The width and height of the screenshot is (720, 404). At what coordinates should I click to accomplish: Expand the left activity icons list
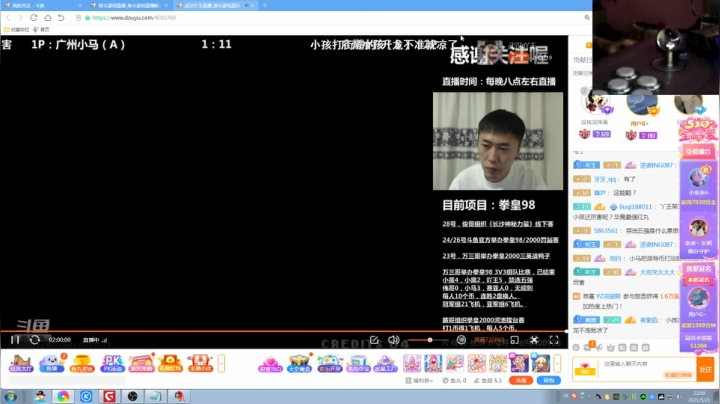(x=221, y=364)
